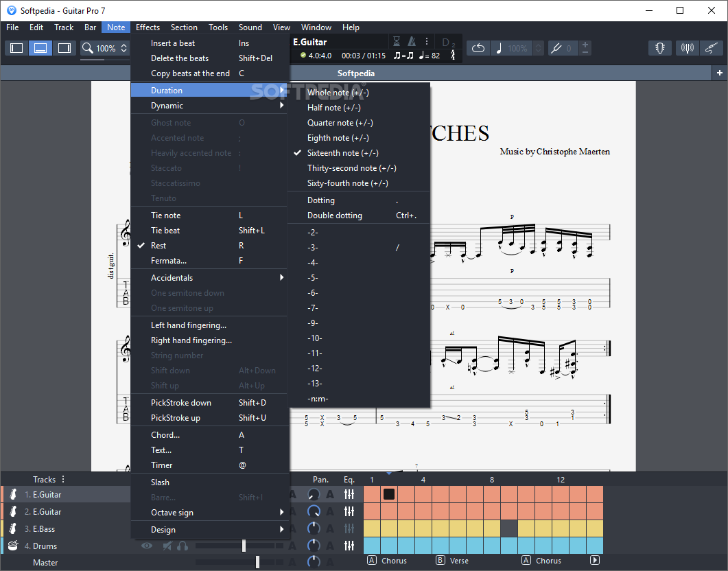Open the Section menu

pyautogui.click(x=184, y=27)
